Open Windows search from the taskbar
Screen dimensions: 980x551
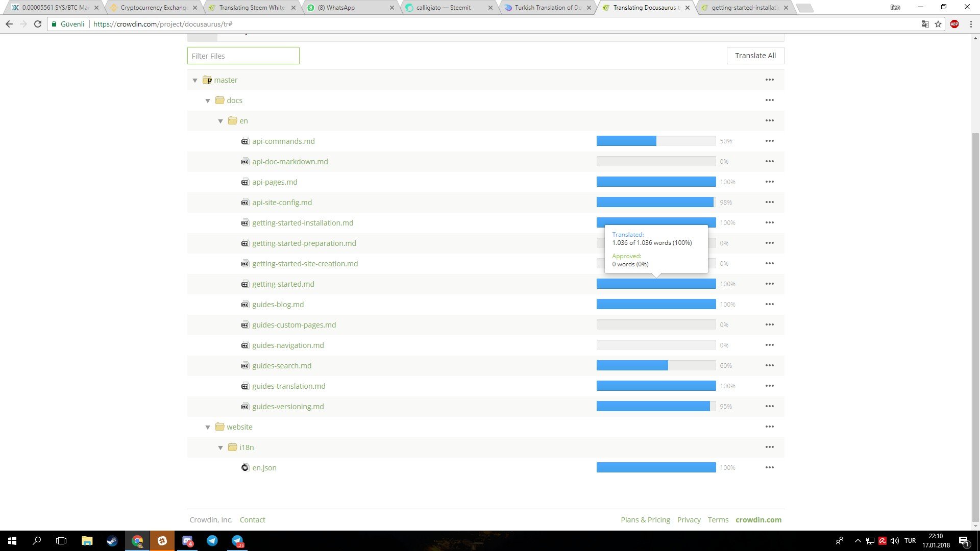click(37, 541)
